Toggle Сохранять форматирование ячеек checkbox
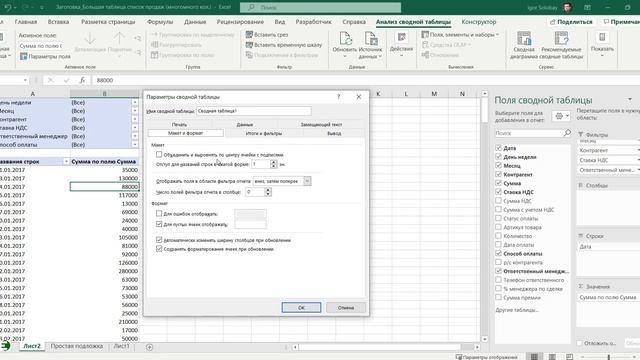The height and width of the screenshot is (360, 640). (x=159, y=249)
